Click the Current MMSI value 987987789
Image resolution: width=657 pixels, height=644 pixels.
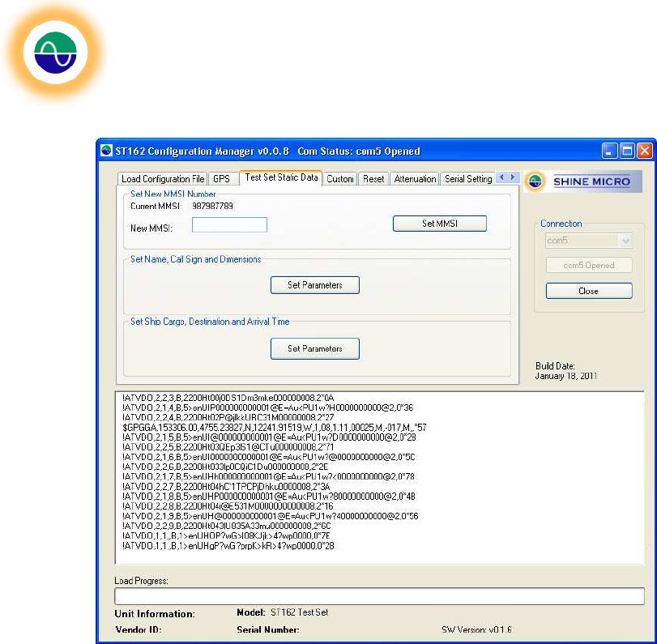(212, 206)
